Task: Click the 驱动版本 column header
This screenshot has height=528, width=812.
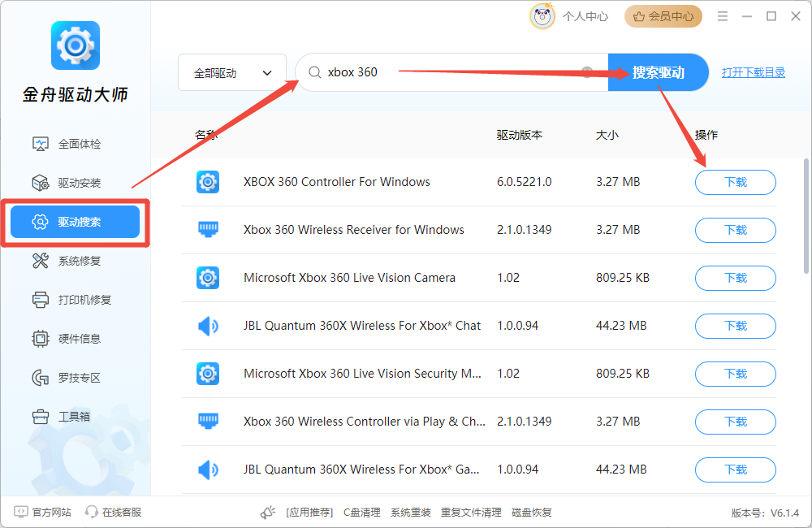Action: pos(520,135)
